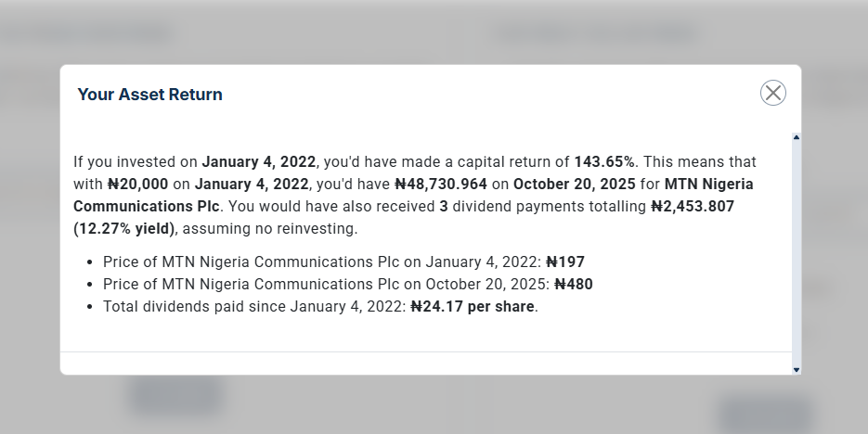Image resolution: width=868 pixels, height=434 pixels.
Task: Click the ₦480 ending price
Action: [x=574, y=284]
